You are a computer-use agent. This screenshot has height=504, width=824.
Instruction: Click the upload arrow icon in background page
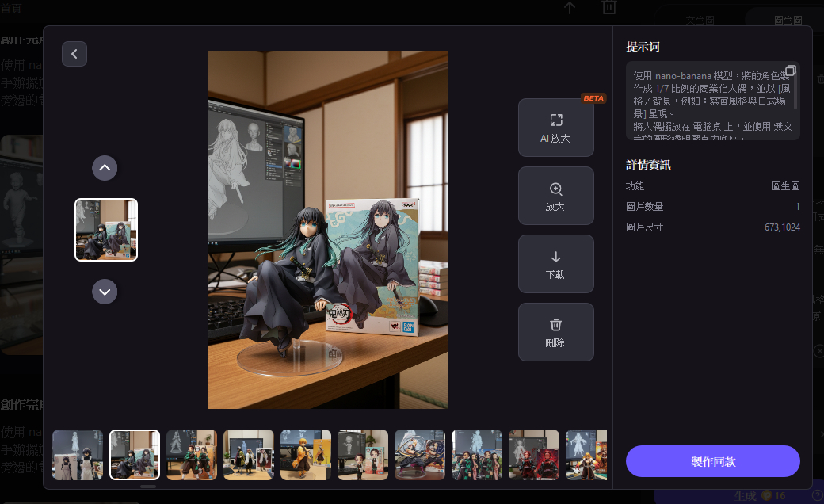pyautogui.click(x=570, y=7)
